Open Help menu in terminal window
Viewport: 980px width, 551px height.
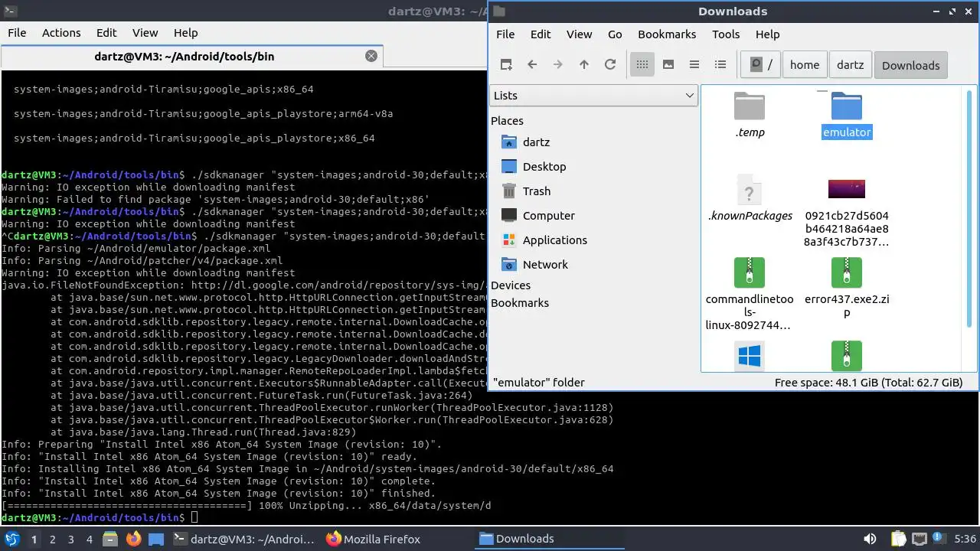(x=185, y=33)
